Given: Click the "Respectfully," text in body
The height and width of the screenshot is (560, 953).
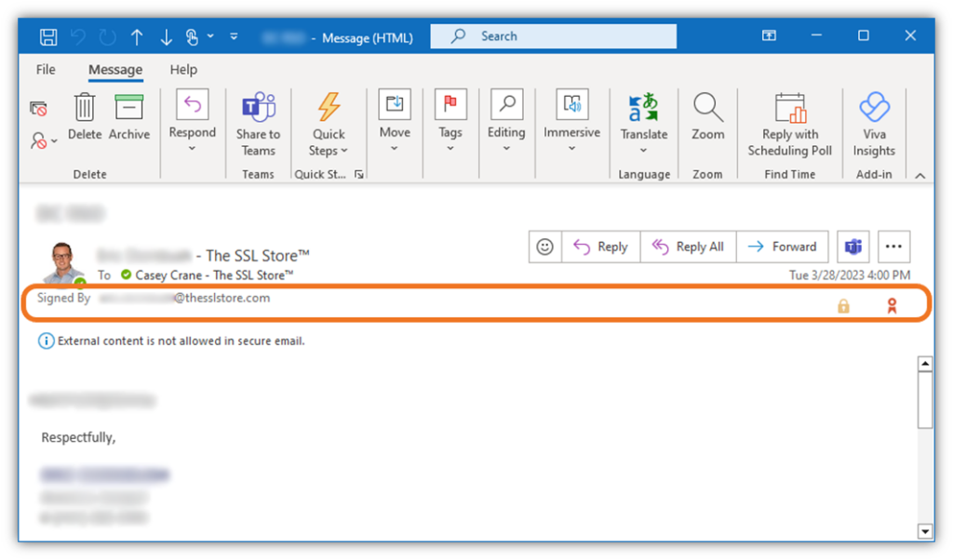Looking at the screenshot, I should coord(78,438).
